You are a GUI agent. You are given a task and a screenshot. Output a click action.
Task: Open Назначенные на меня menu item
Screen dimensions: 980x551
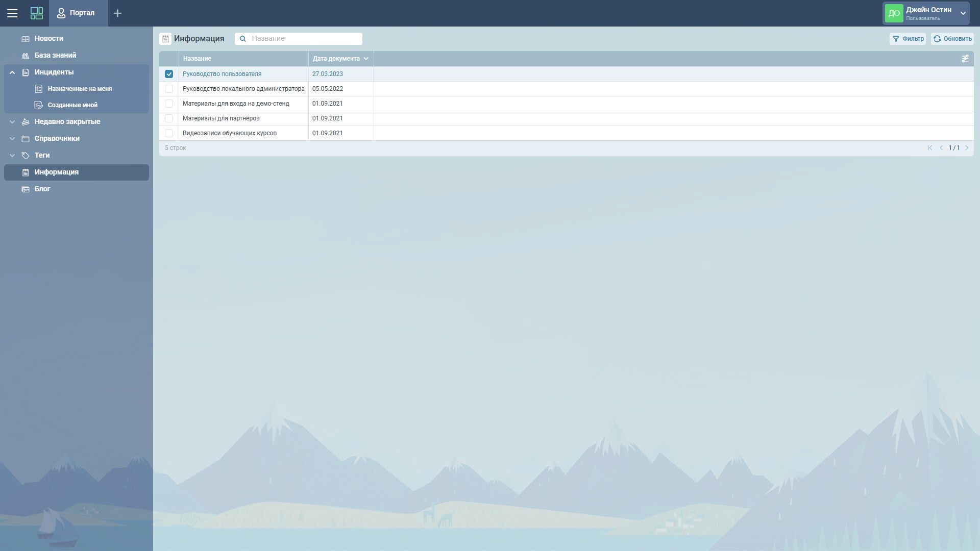[x=80, y=89]
